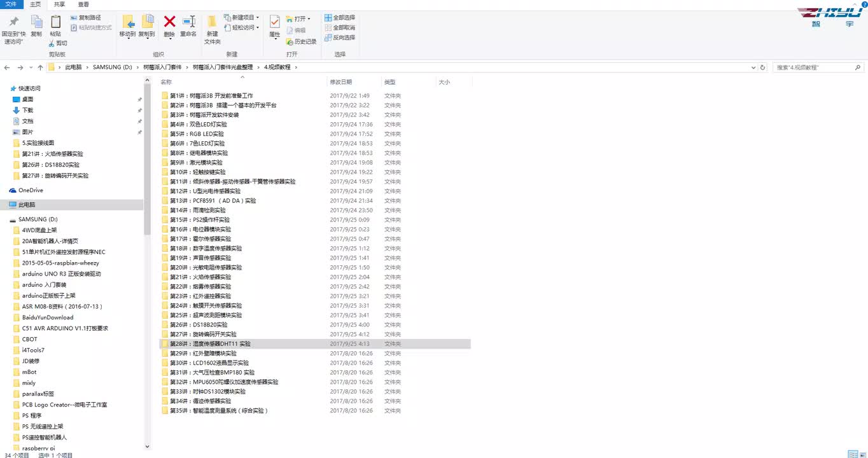Click 树莓派入门套件光盘整理 breadcrumb in address bar
868x458 pixels.
[x=223, y=67]
